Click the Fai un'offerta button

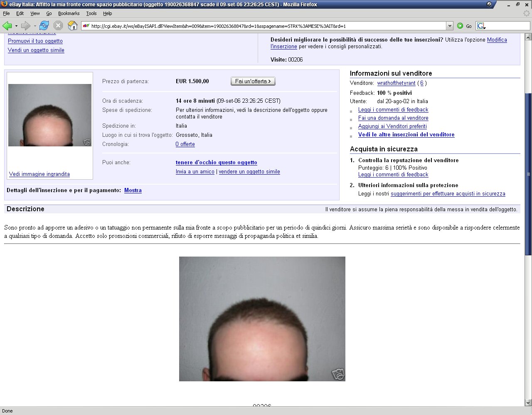coord(253,81)
